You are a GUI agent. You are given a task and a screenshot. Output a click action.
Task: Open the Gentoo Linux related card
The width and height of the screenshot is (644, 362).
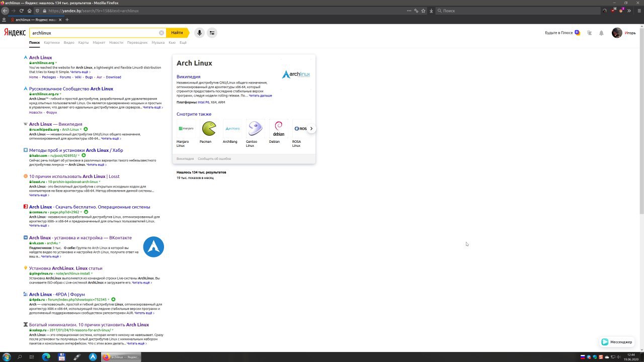click(255, 133)
